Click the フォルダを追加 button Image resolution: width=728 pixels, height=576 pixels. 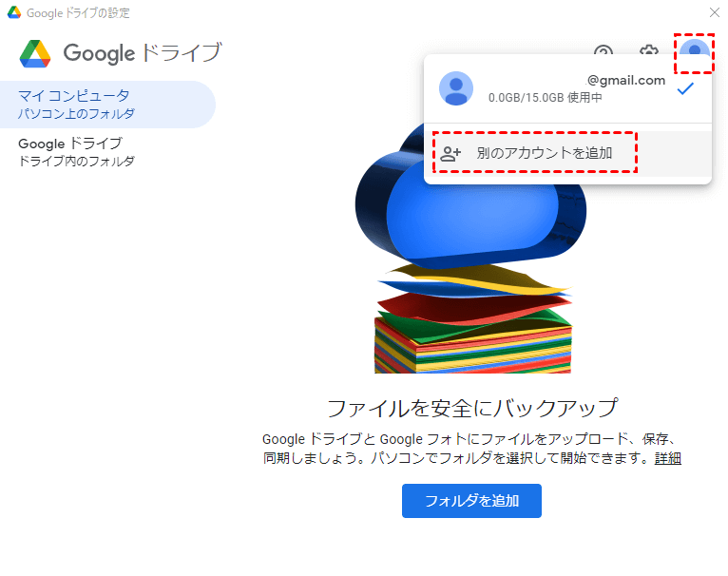[471, 501]
